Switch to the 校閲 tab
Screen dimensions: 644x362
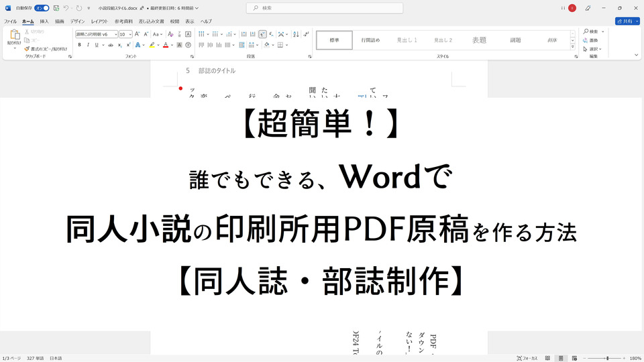pyautogui.click(x=174, y=21)
